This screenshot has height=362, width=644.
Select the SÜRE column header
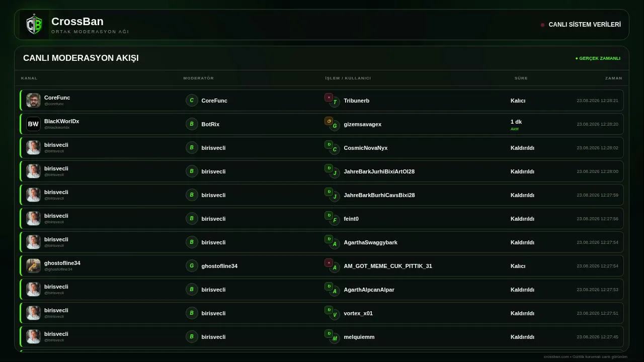(521, 78)
